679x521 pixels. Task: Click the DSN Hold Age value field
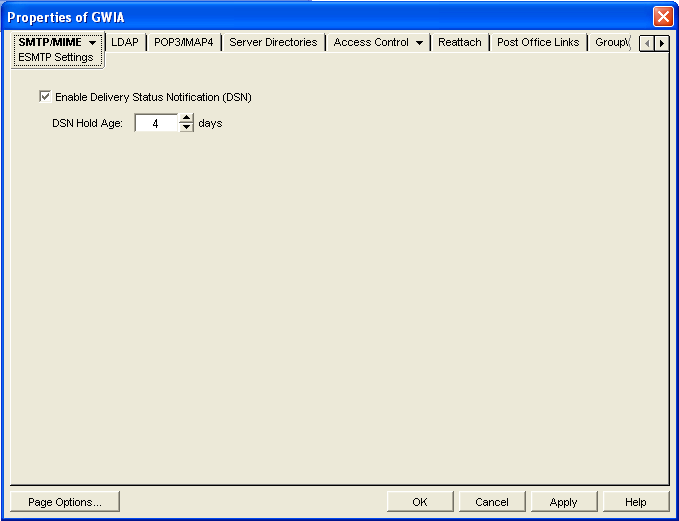(x=155, y=123)
